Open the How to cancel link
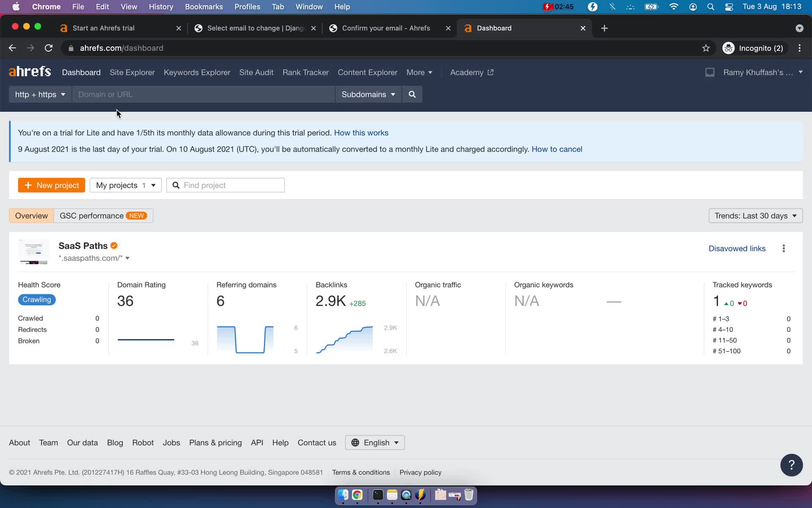The image size is (812, 508). pyautogui.click(x=557, y=149)
